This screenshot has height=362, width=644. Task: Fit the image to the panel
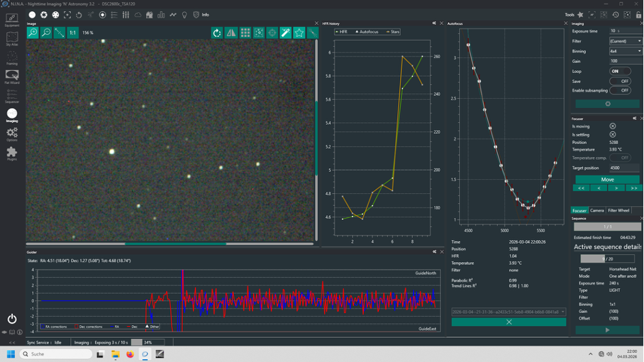60,33
